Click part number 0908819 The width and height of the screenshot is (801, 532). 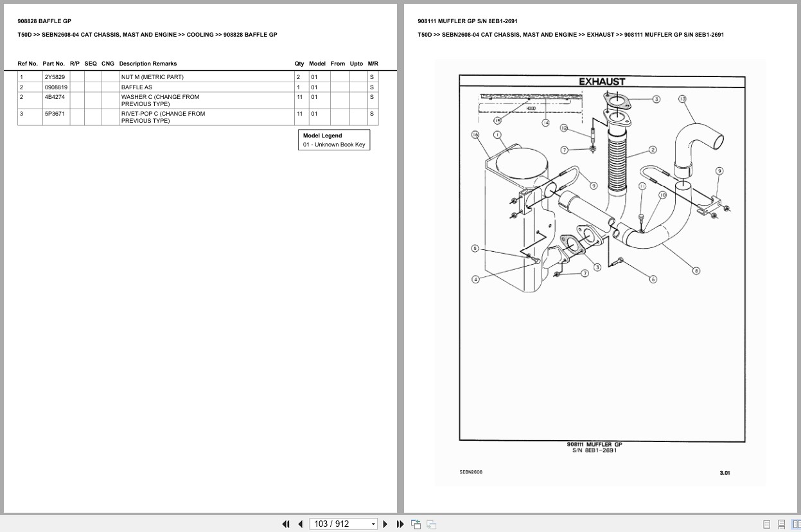[x=56, y=87]
